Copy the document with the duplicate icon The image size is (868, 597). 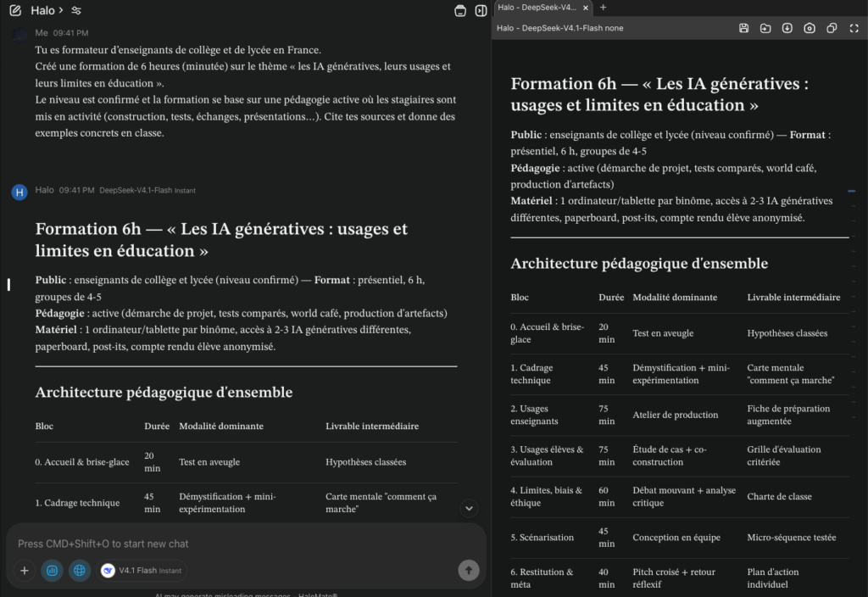click(x=832, y=28)
